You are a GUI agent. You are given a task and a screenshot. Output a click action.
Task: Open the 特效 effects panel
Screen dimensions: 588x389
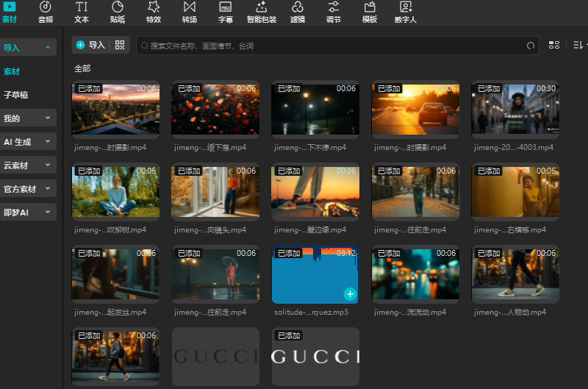[153, 12]
